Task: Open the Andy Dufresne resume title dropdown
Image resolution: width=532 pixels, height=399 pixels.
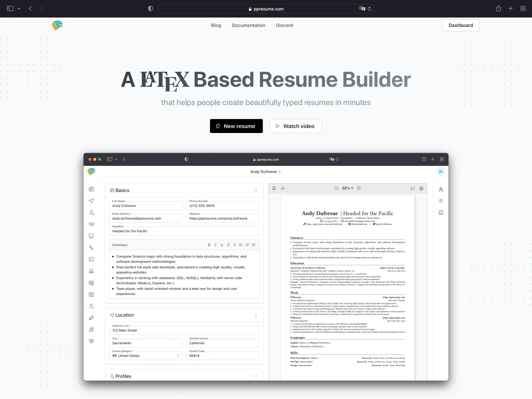Action: (266, 172)
